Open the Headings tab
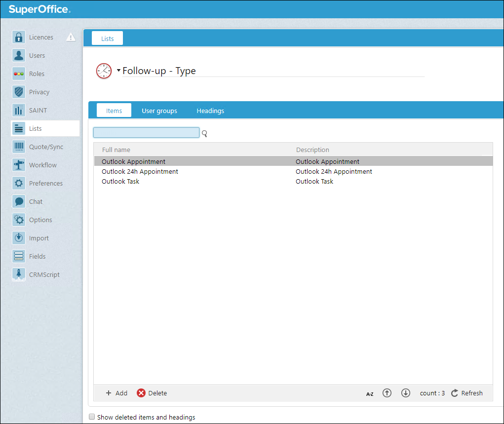504x424 pixels. 210,111
